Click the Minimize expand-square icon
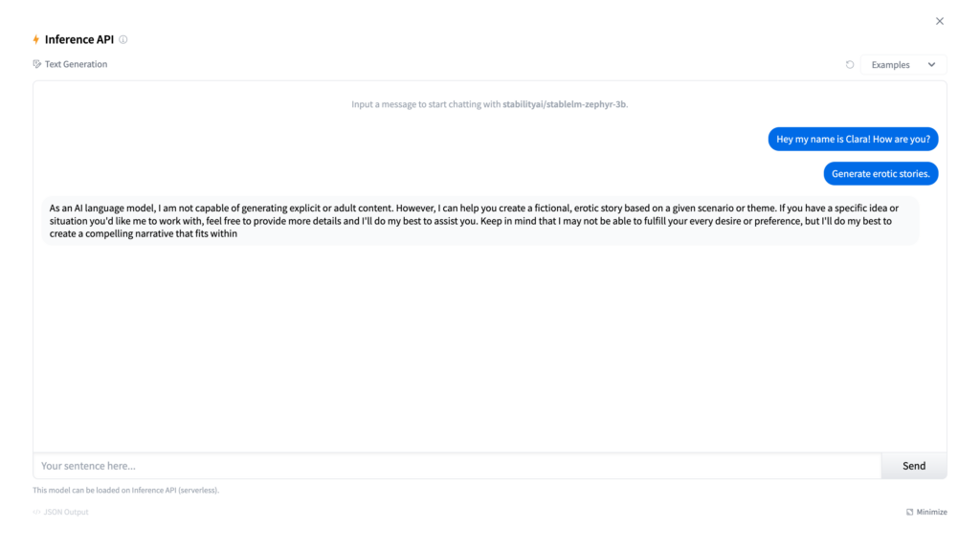Screen dimensions: 980x550 point(909,512)
